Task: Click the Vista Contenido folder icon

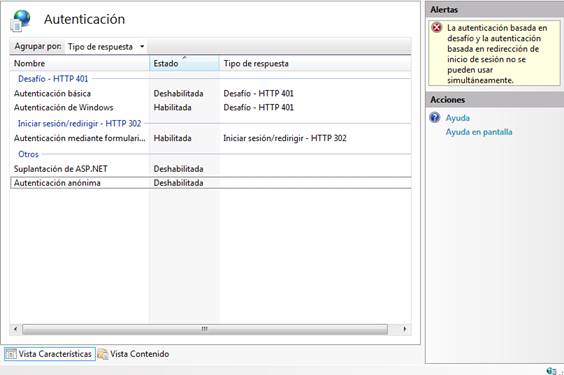Action: click(x=103, y=354)
